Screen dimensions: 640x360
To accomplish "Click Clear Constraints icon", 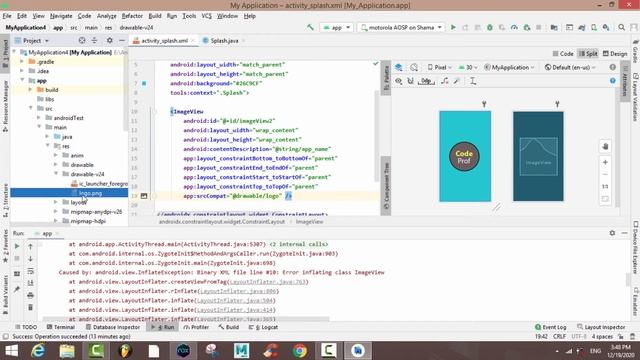I will 445,81.
